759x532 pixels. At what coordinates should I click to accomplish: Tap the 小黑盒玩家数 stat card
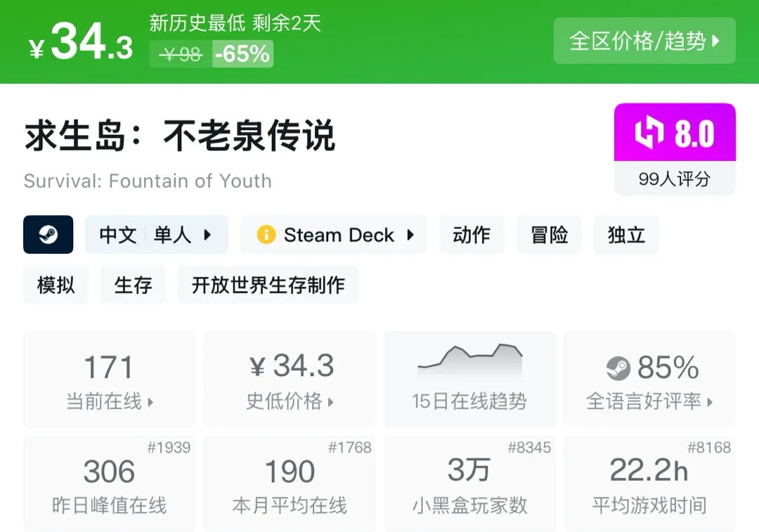469,484
